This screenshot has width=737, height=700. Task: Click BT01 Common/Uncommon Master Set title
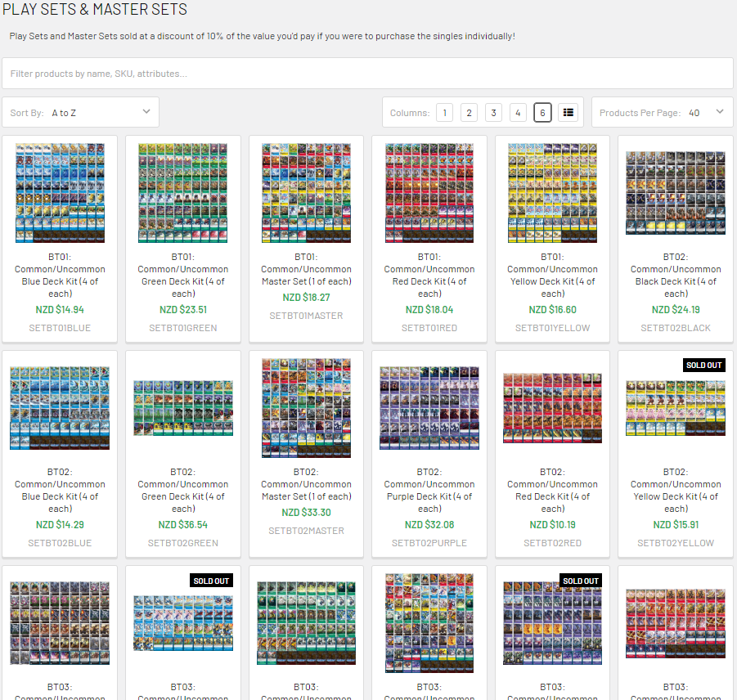click(x=306, y=269)
